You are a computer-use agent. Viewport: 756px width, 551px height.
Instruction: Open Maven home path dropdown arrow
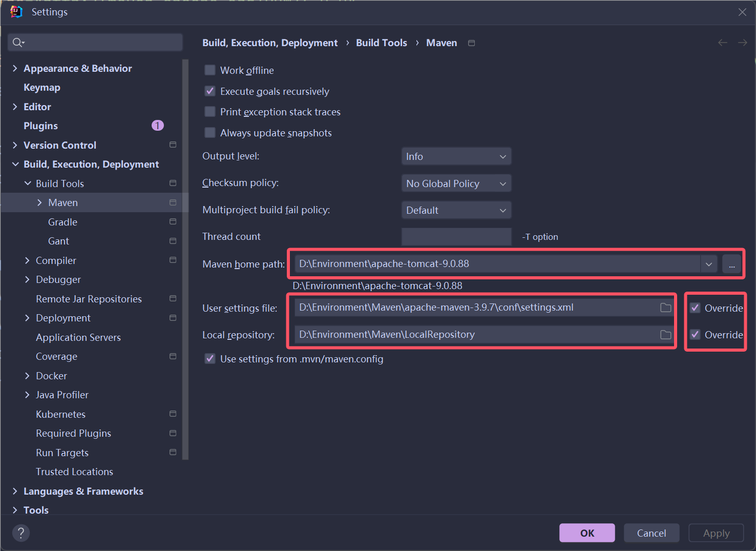(x=709, y=264)
